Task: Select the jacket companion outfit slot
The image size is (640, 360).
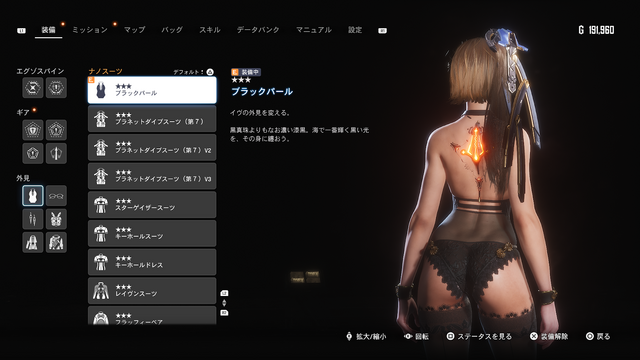Action: pyautogui.click(x=56, y=242)
